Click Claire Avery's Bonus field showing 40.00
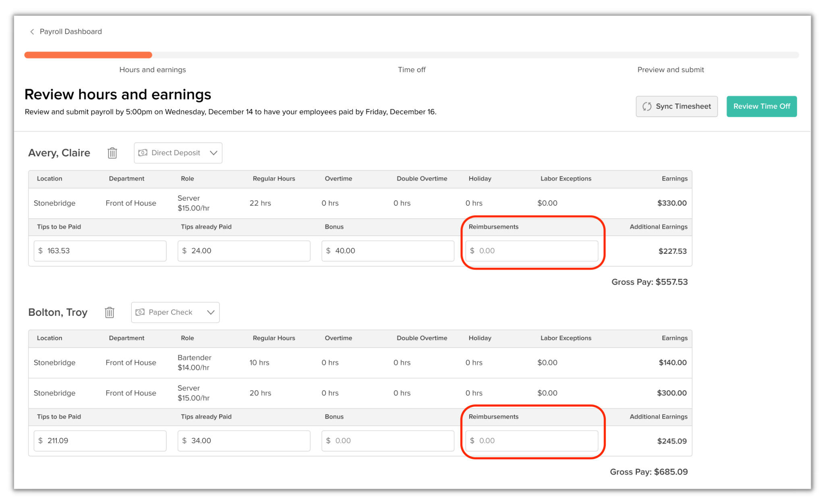 point(388,251)
